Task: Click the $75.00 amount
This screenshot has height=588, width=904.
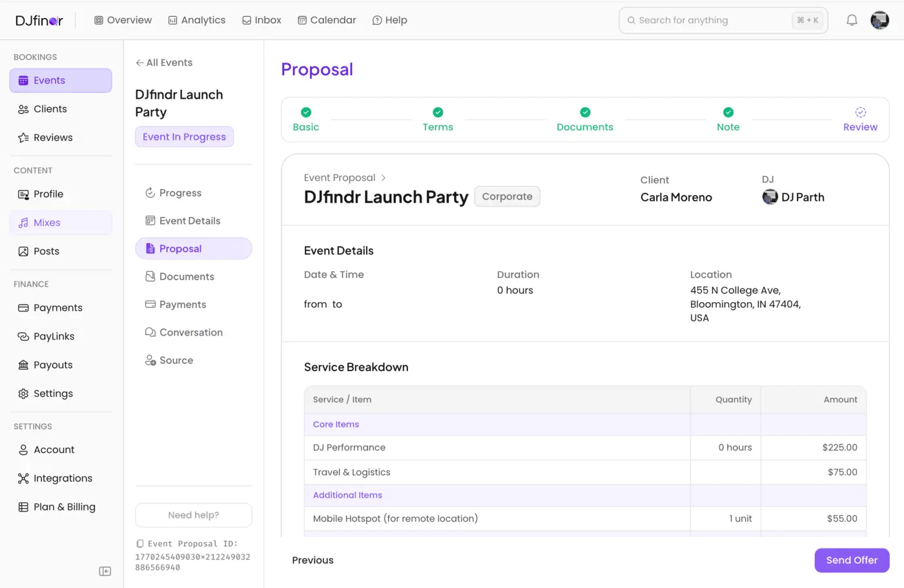Action: click(843, 472)
